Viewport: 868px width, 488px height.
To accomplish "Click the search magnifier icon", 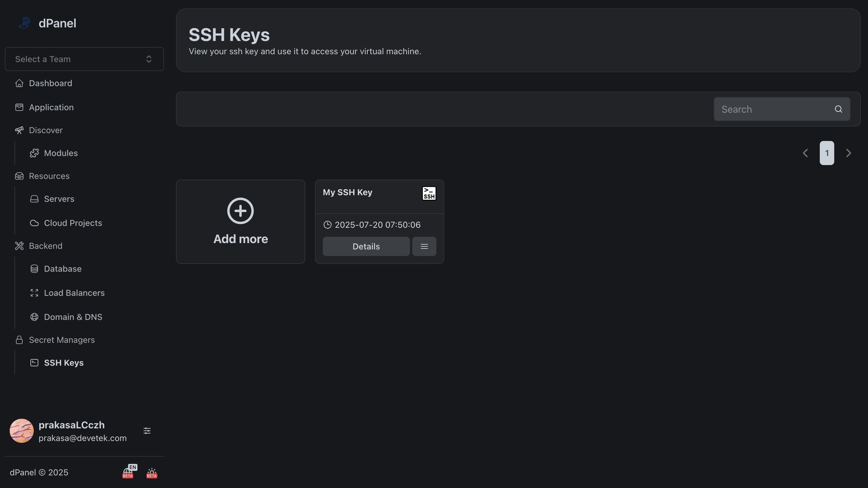I will pos(838,109).
